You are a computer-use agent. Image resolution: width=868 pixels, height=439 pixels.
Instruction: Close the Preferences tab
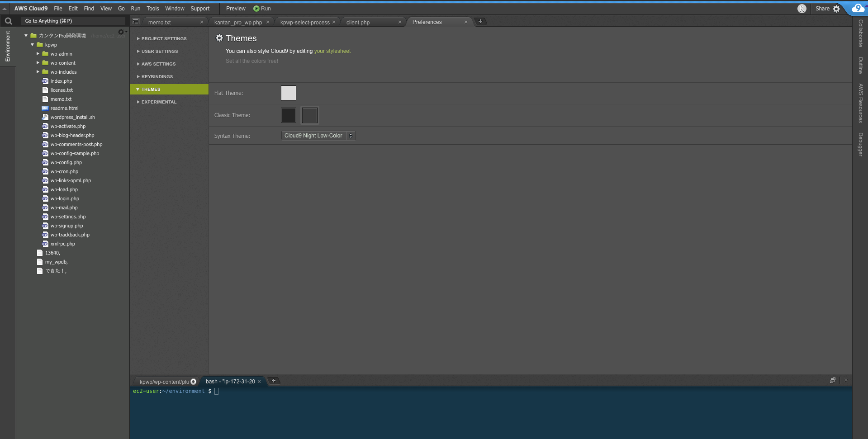coord(466,22)
